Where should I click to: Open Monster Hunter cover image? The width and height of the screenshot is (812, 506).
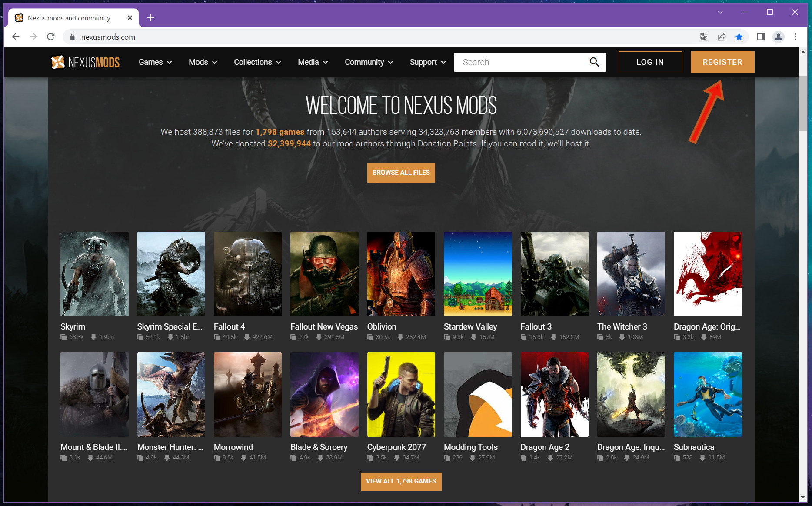click(171, 394)
